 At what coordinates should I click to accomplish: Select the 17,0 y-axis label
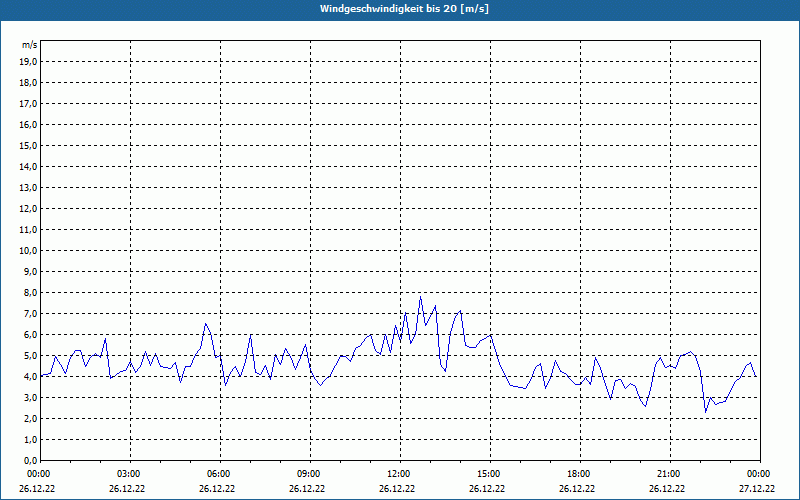coord(29,104)
